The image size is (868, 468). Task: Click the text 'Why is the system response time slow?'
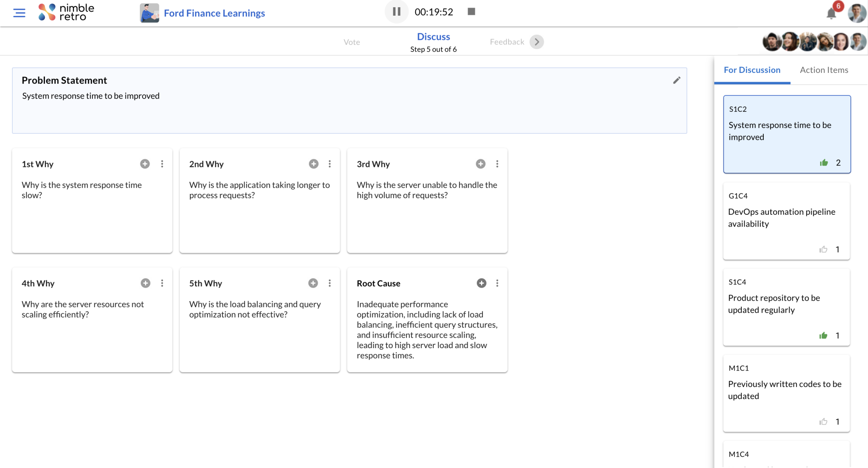click(82, 190)
